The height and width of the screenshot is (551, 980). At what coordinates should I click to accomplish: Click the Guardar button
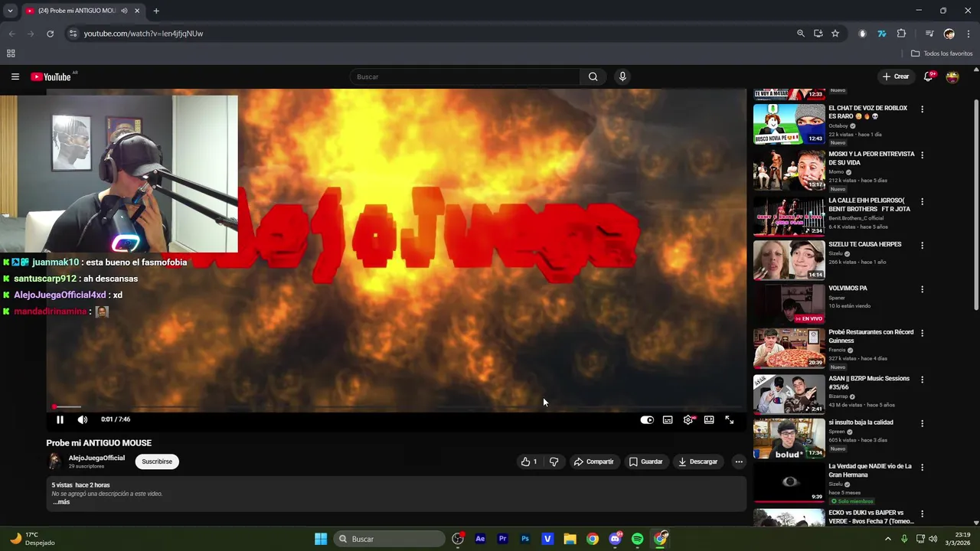click(x=646, y=461)
